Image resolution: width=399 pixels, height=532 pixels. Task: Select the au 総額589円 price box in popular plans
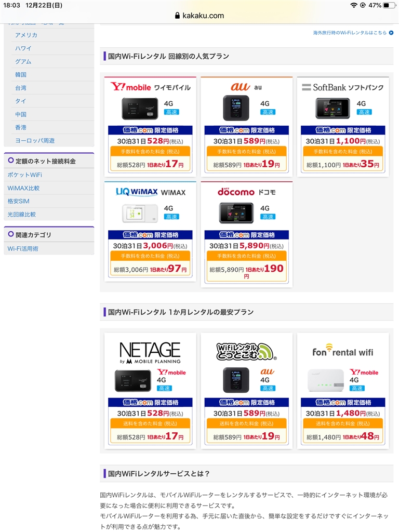click(x=246, y=165)
